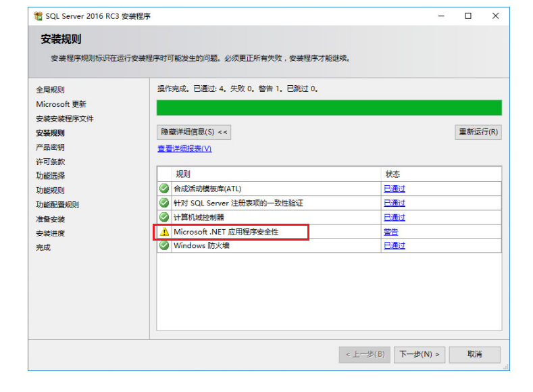This screenshot has width=533, height=392.
Task: Open 已通过 link for 计算机域控制器
Action: point(395,217)
